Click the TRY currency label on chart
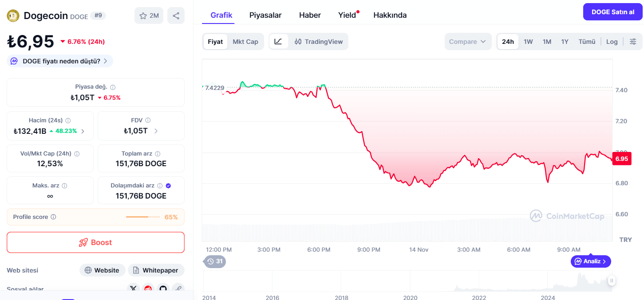644x300 pixels. tap(625, 240)
